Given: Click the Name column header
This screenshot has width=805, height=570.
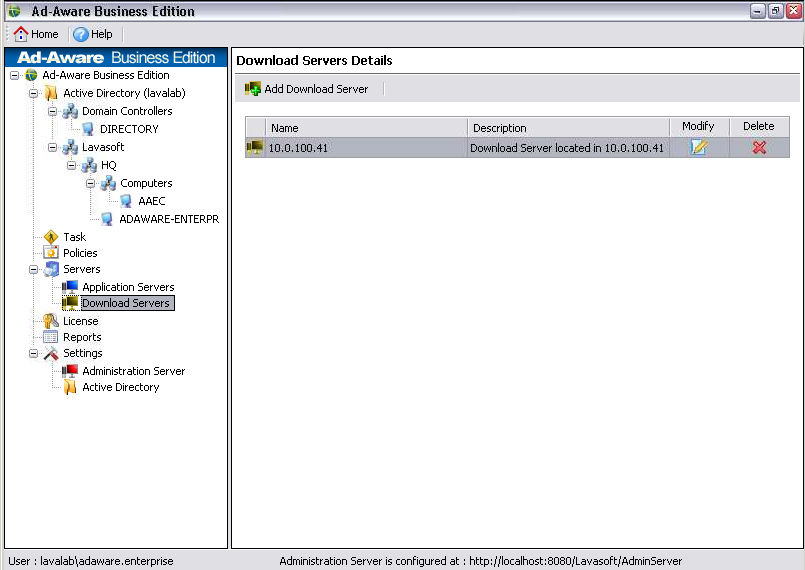Looking at the screenshot, I should [x=366, y=127].
